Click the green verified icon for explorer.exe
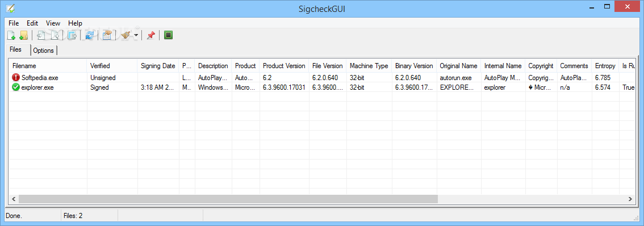 [x=16, y=87]
